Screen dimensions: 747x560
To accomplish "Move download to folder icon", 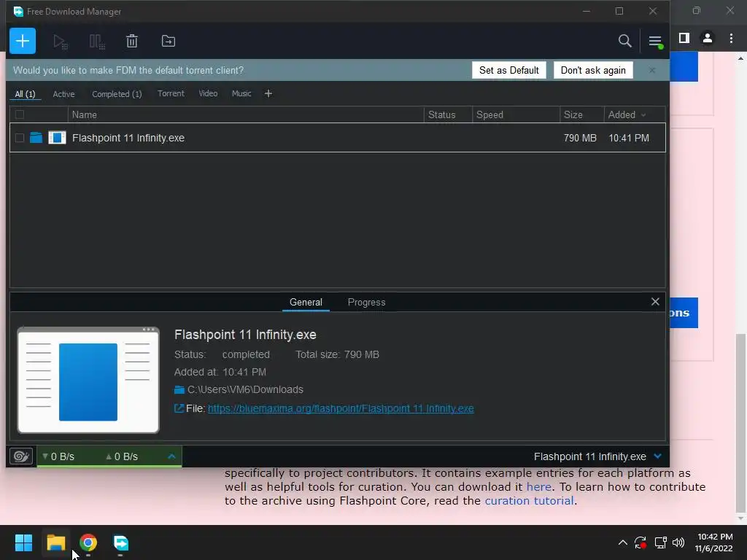I will [169, 42].
